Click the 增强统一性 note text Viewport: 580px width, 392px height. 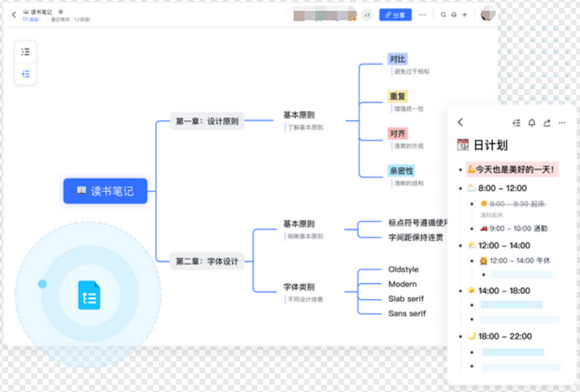[409, 109]
